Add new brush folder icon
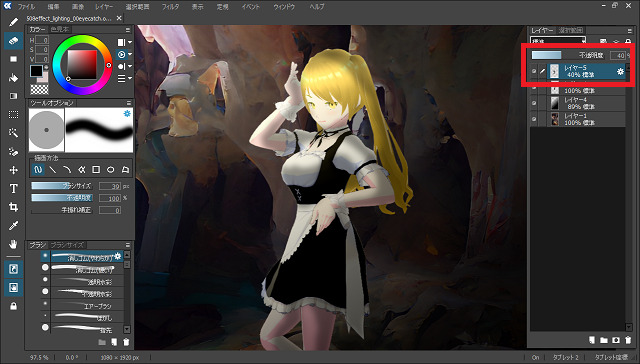The image size is (640, 364). [x=102, y=342]
